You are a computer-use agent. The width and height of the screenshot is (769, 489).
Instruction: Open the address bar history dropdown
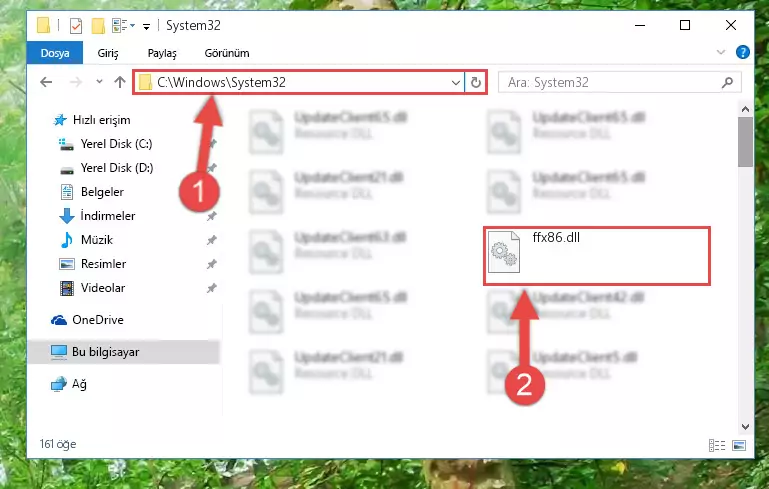tap(456, 82)
